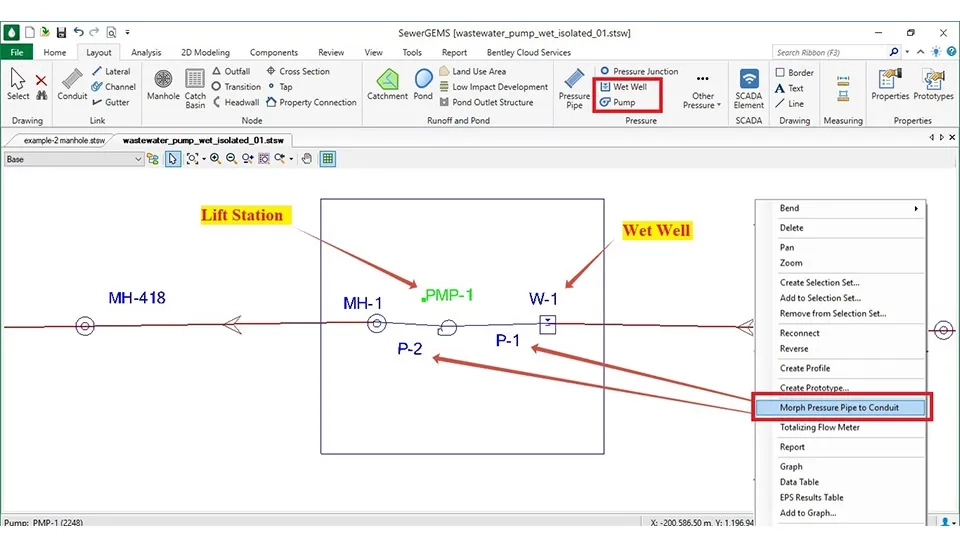This screenshot has height=548, width=960.
Task: Click the Undo arrow
Action: (78, 32)
